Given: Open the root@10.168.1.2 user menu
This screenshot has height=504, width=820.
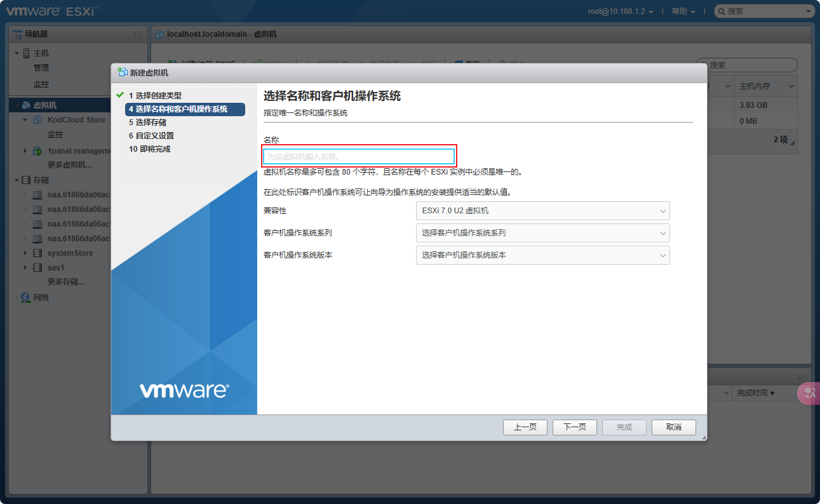Looking at the screenshot, I should coord(621,11).
